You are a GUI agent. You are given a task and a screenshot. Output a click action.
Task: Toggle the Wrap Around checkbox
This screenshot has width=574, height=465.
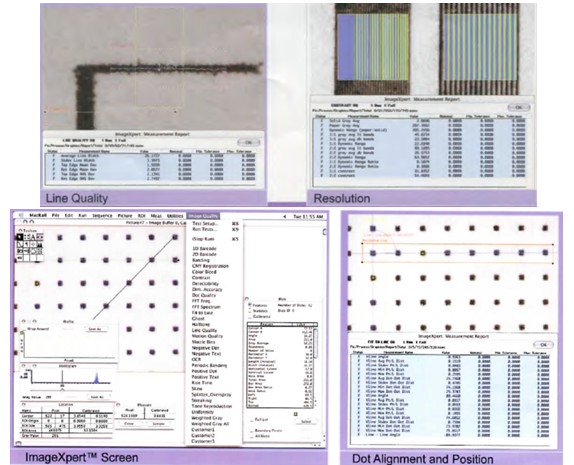(24, 329)
